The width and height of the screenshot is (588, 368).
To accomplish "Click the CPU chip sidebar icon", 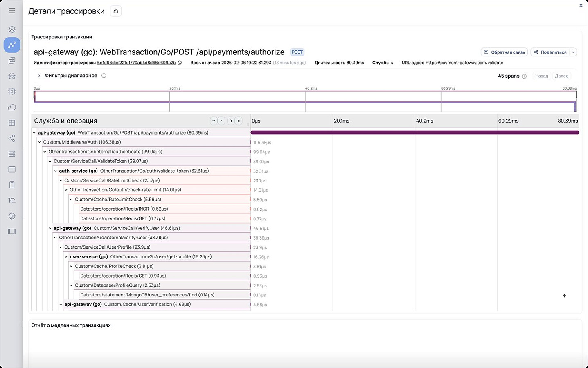I will (x=12, y=92).
